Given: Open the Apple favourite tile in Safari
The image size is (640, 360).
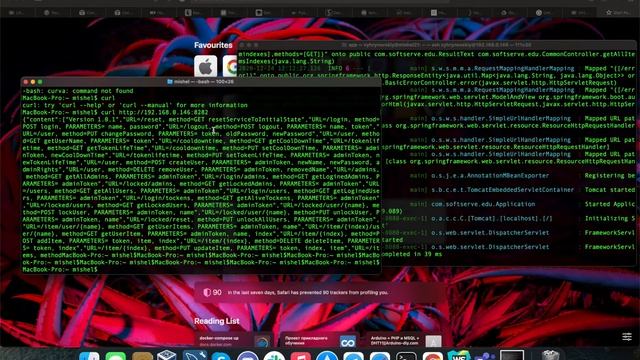Looking at the screenshot, I should click(205, 66).
